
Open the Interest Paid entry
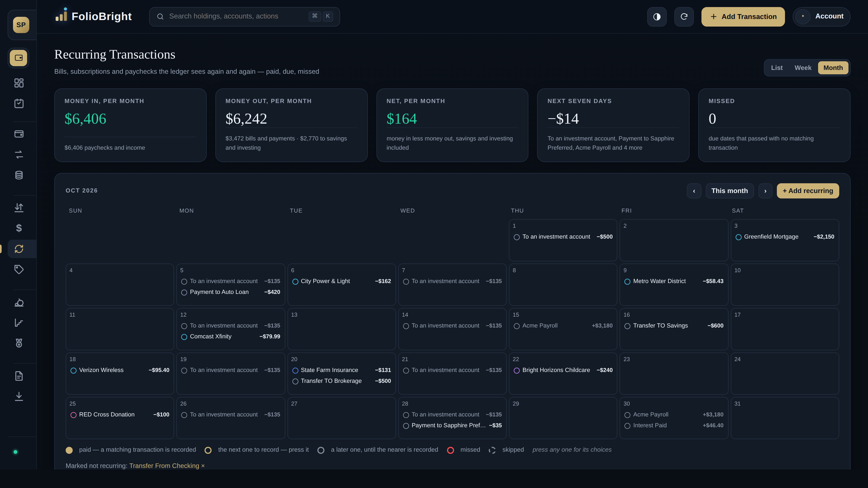click(x=674, y=425)
